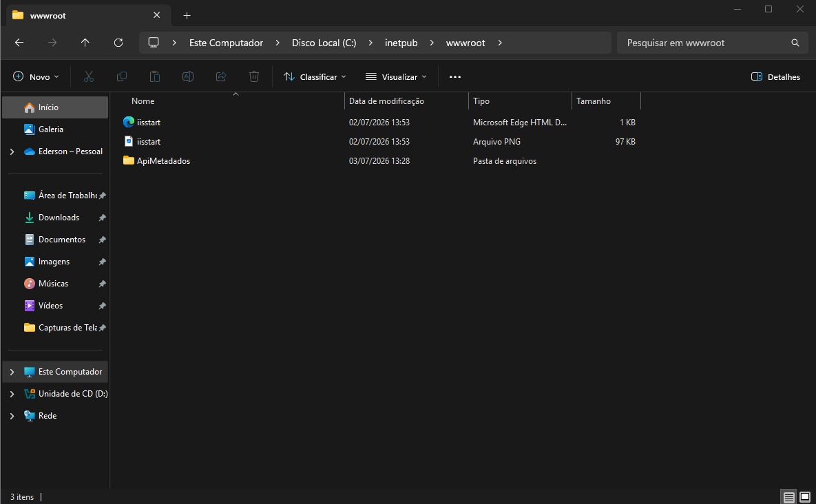Open the Novo dropdown menu
Screen dimensions: 816x504
(x=36, y=77)
